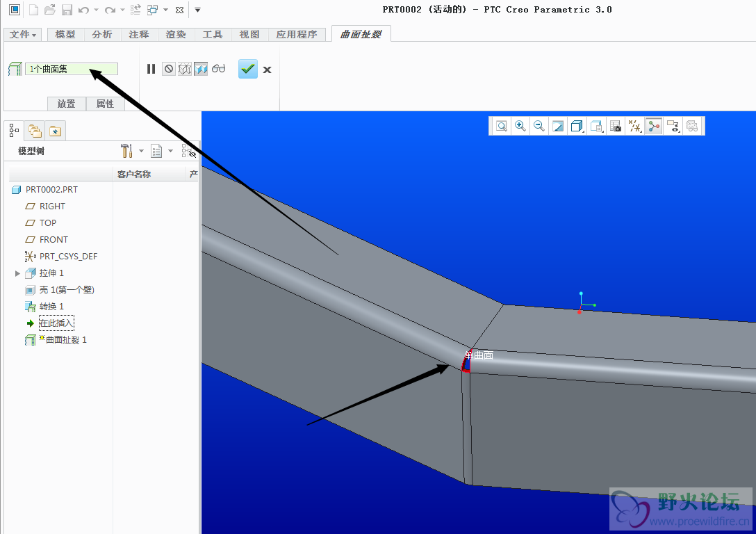Zoom out using the graphics toolbar
This screenshot has width=756, height=534.
539,127
